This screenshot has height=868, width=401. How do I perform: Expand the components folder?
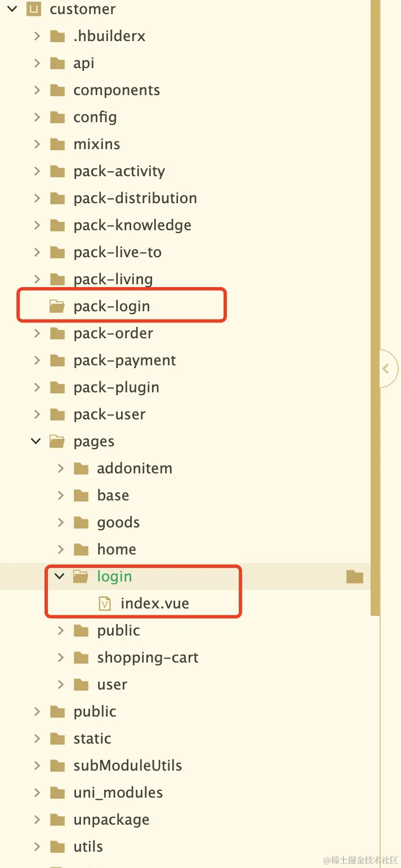37,90
